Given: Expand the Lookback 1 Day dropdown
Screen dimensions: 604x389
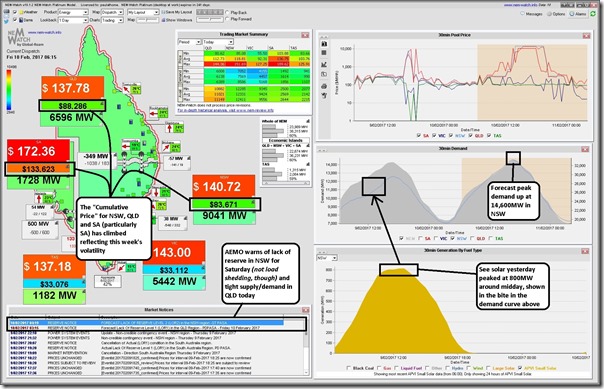Looking at the screenshot, I should click(73, 20).
